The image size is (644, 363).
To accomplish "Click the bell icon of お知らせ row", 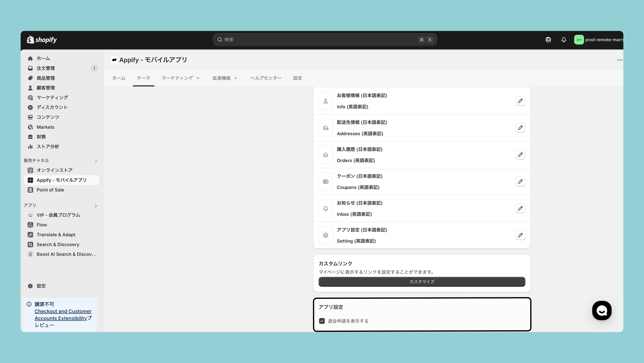I will tap(326, 209).
